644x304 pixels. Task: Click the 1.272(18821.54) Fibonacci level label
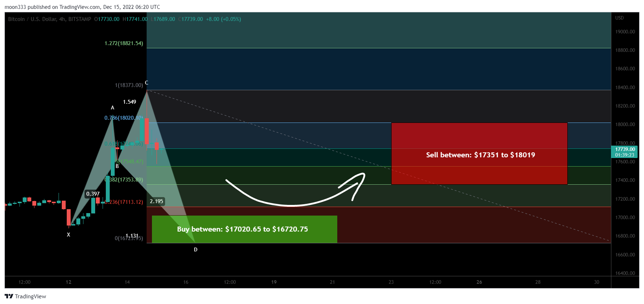click(x=124, y=43)
